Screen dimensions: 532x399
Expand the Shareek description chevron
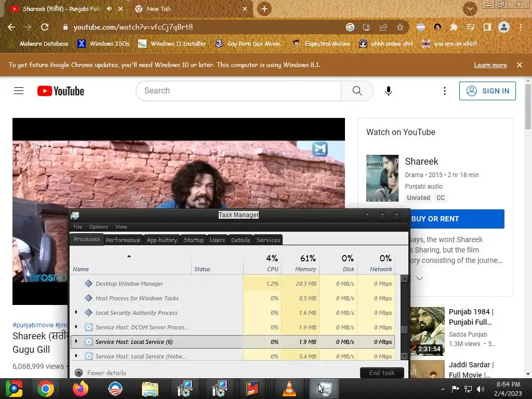[x=420, y=278]
